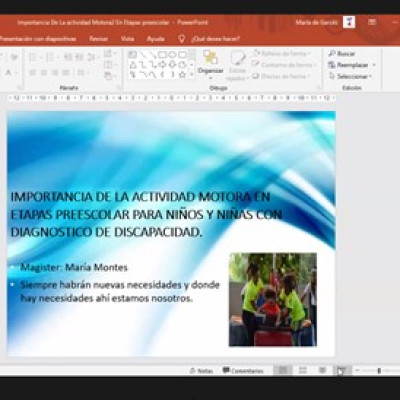Open the Reemplazar replace command

(349, 65)
